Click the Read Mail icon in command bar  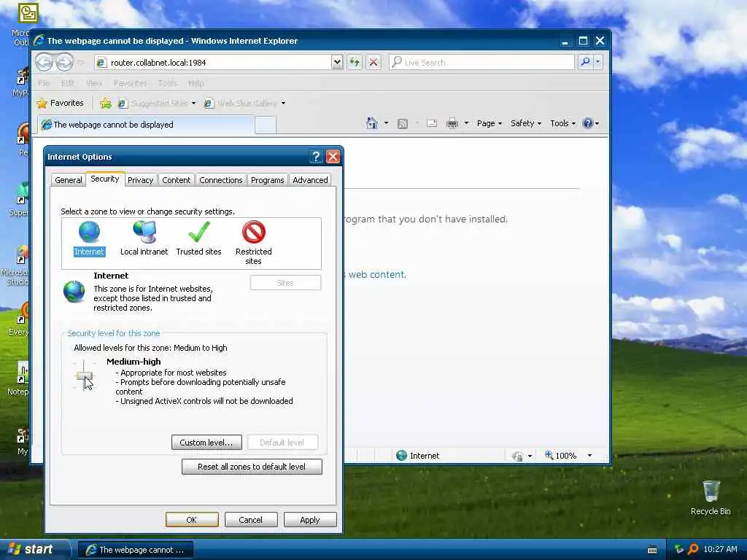click(432, 123)
